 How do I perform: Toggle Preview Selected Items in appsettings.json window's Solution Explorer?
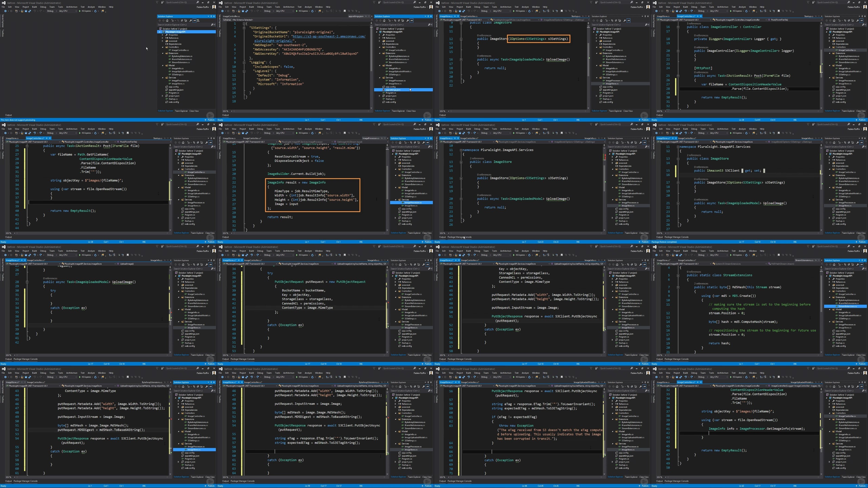pyautogui.click(x=411, y=21)
